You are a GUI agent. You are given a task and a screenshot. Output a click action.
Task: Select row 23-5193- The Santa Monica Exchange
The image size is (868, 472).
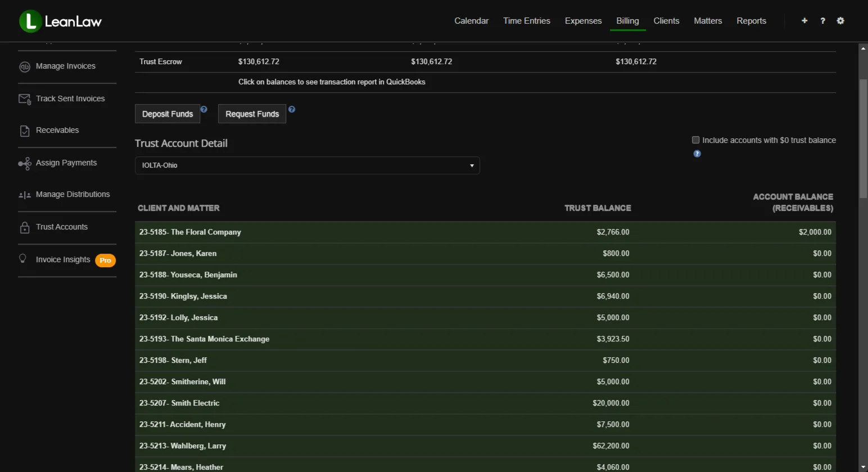point(485,339)
